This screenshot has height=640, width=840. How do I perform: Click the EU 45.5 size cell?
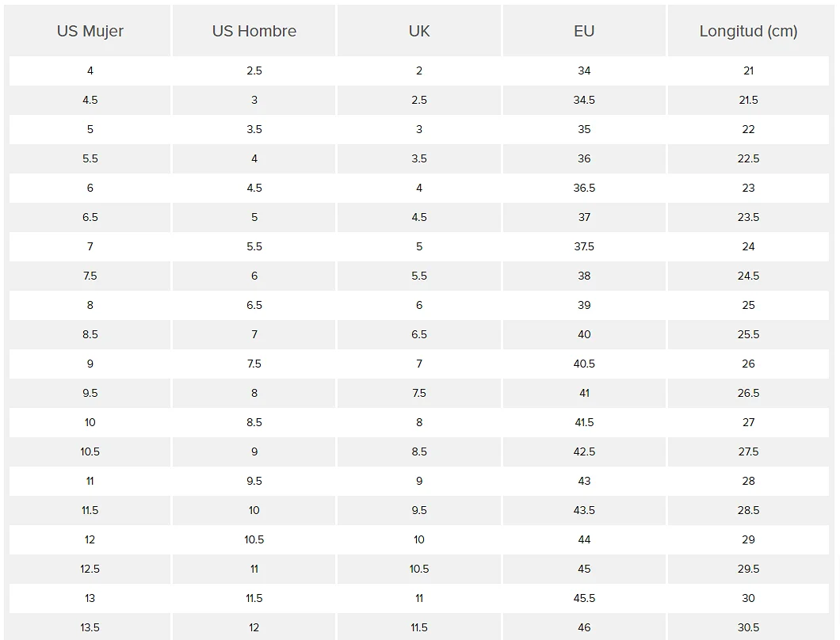click(x=584, y=598)
